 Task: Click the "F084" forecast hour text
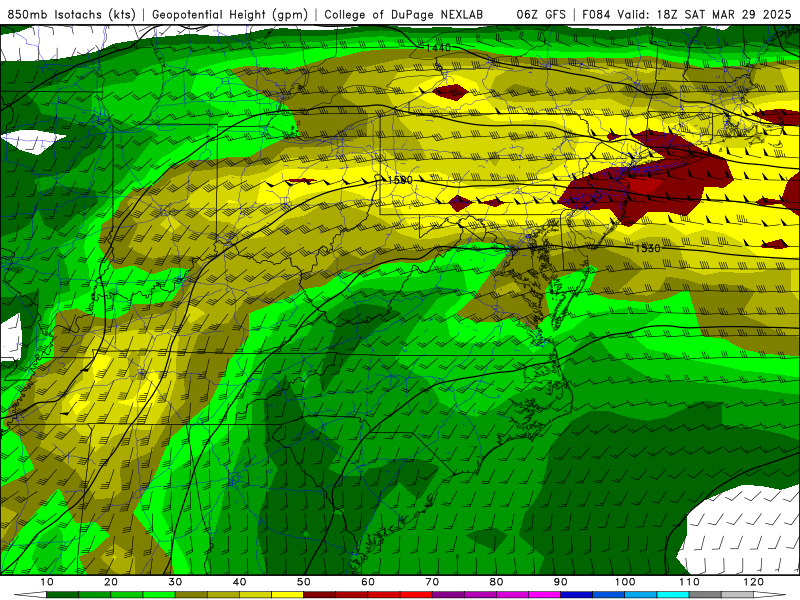(x=596, y=14)
